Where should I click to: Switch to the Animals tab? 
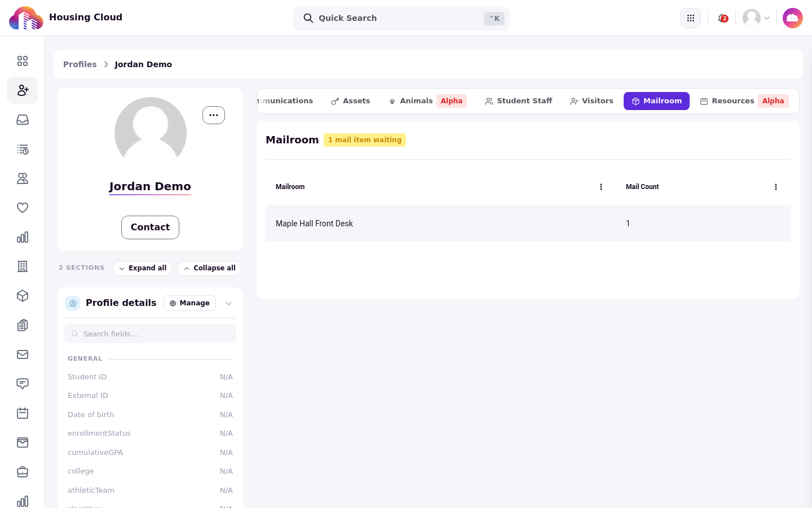(x=428, y=101)
